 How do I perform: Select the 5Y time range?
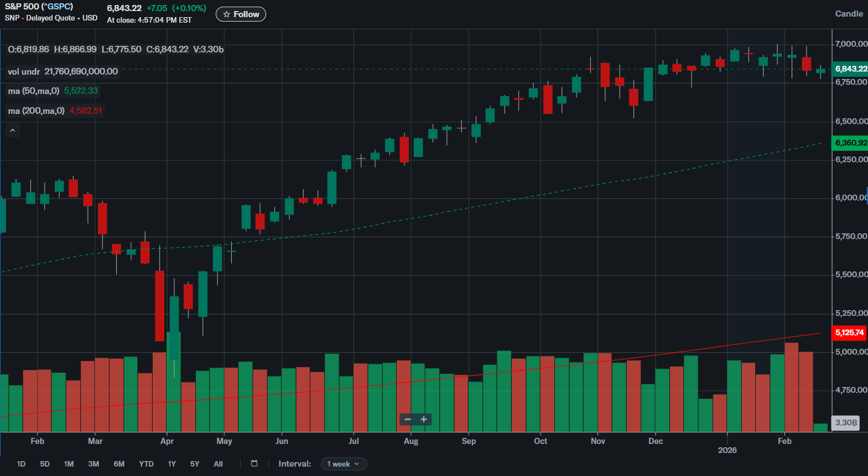[195, 464]
